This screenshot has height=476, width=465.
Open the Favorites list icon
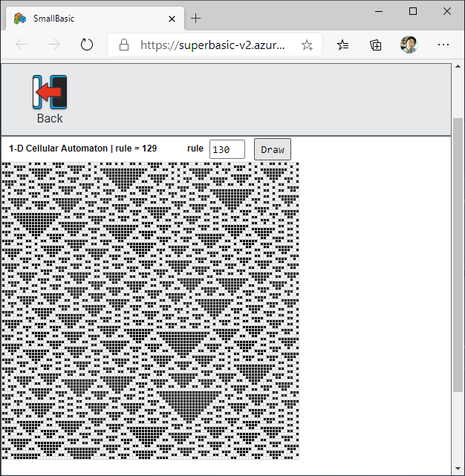pyautogui.click(x=343, y=45)
